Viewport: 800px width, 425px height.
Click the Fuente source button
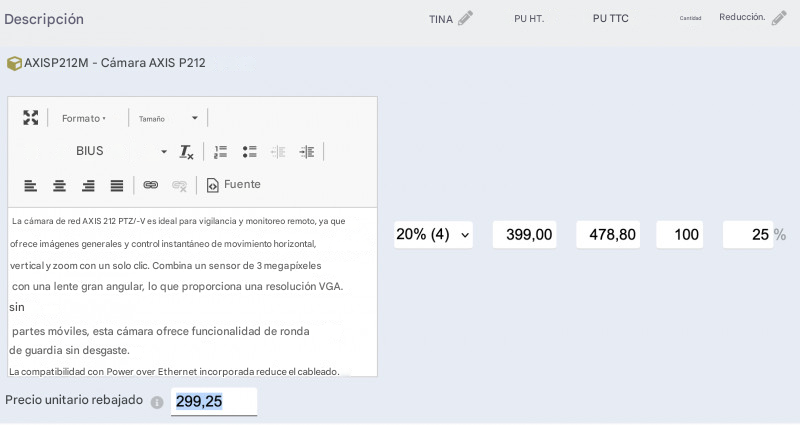(x=233, y=185)
